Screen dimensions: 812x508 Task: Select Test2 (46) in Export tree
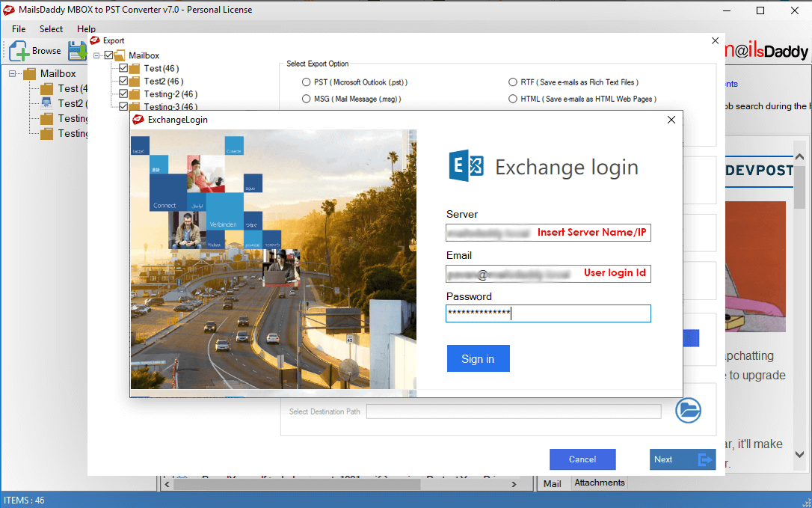163,81
